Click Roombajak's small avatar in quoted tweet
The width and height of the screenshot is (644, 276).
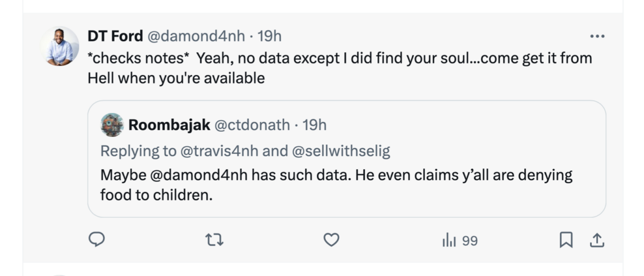click(112, 125)
